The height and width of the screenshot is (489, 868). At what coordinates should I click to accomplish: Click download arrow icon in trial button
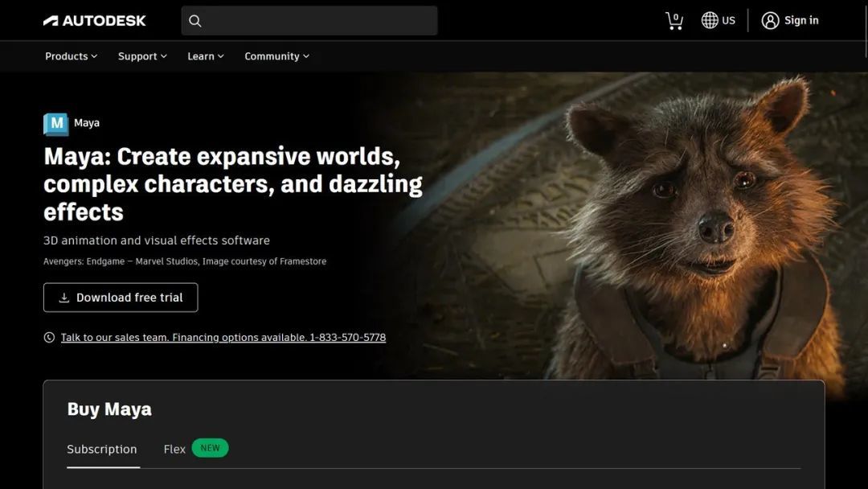[x=64, y=298]
